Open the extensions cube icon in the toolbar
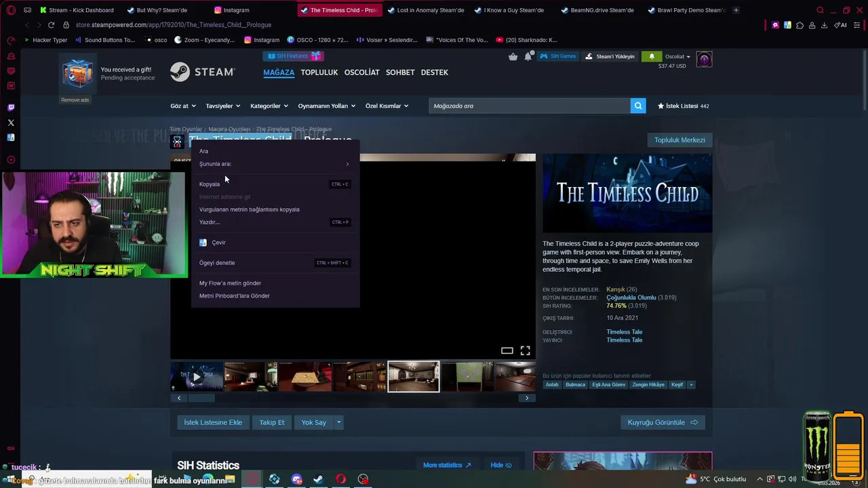868x488 pixels. click(x=800, y=25)
